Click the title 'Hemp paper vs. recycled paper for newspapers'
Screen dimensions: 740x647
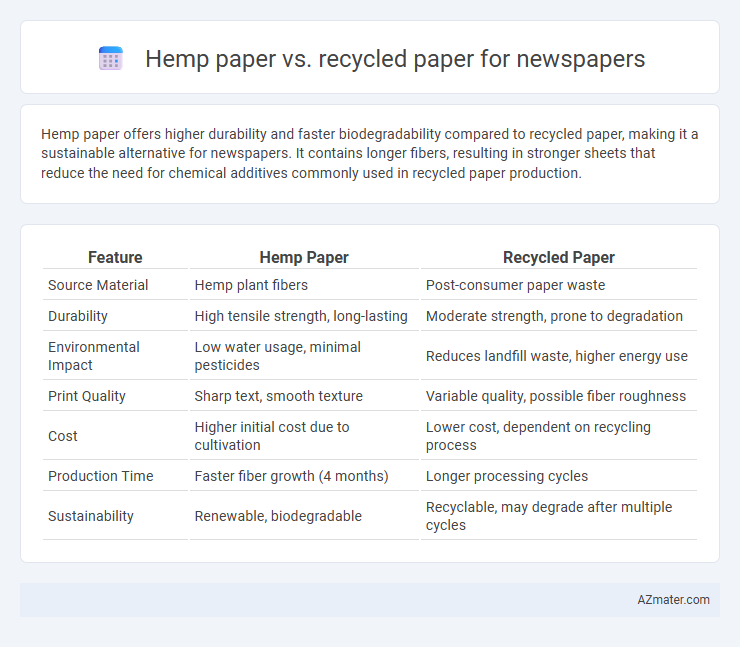point(395,59)
